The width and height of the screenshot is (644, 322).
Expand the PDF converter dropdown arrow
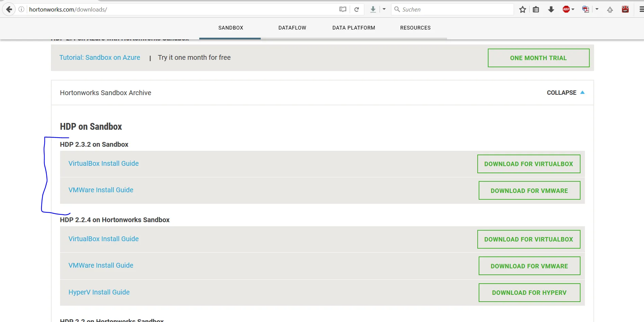[597, 10]
